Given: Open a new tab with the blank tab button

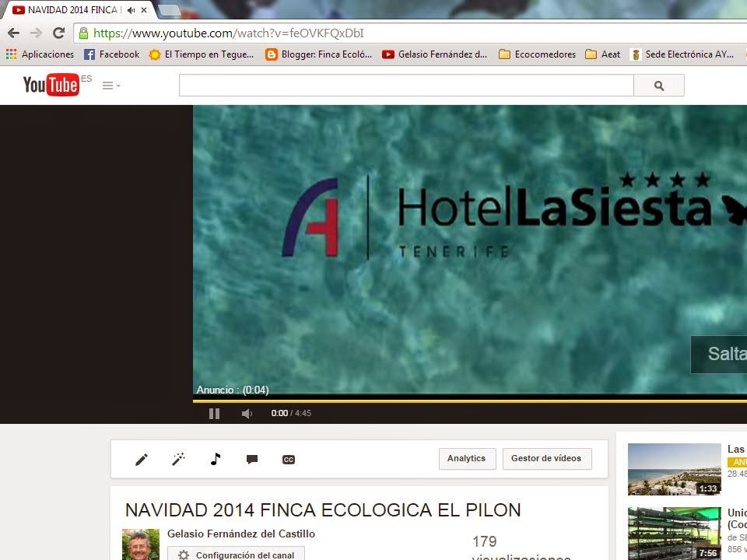Looking at the screenshot, I should (x=169, y=10).
